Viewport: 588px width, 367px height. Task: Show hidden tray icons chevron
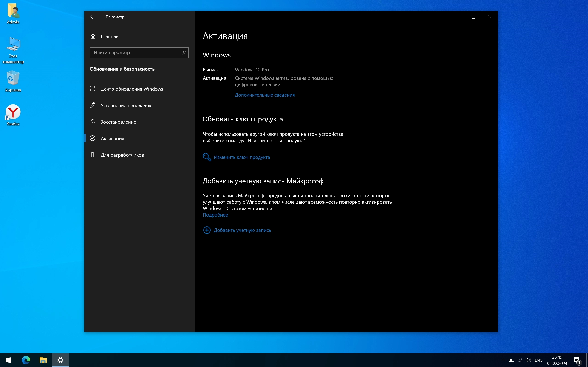[503, 360]
